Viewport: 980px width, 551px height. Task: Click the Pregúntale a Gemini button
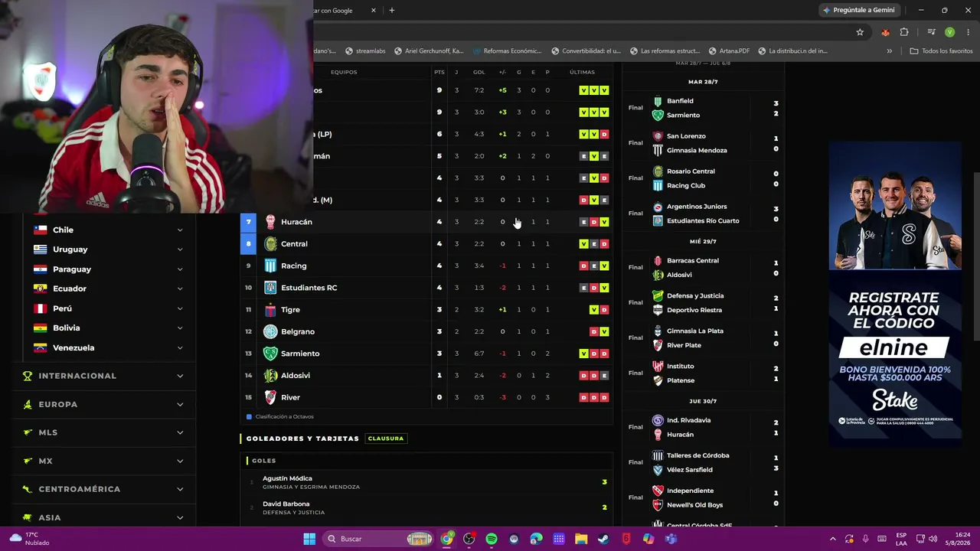[858, 11]
